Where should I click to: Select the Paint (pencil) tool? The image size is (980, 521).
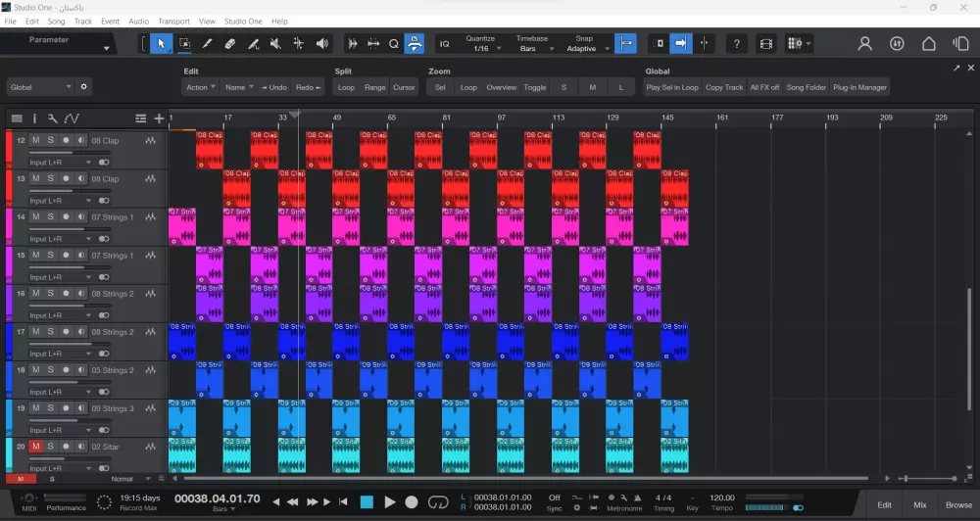(207, 43)
